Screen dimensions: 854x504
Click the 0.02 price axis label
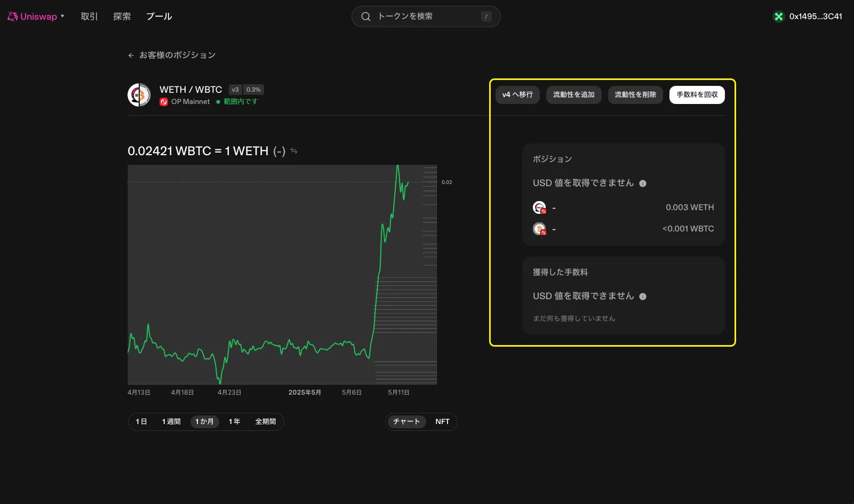tap(447, 182)
